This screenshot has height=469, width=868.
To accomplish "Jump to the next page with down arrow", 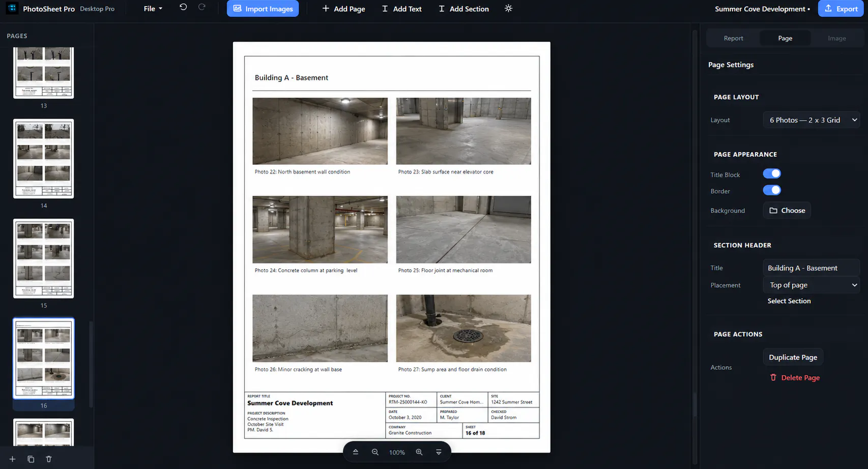I will coord(439,452).
